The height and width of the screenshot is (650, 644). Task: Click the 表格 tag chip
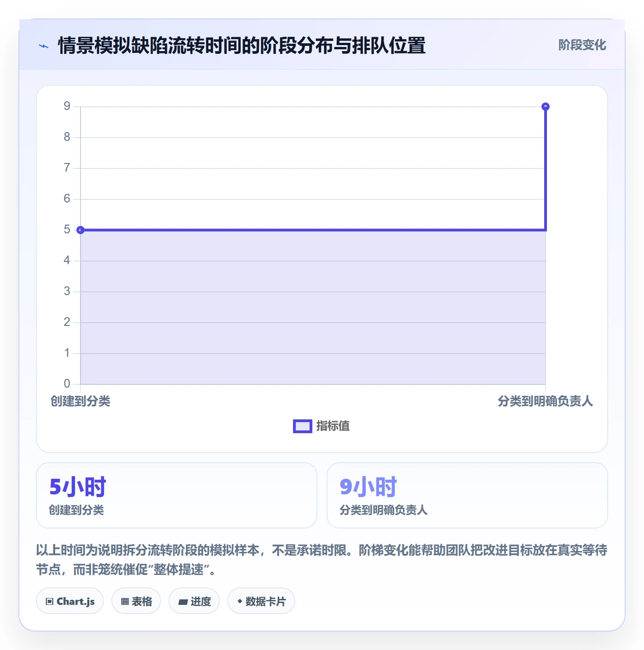(136, 601)
